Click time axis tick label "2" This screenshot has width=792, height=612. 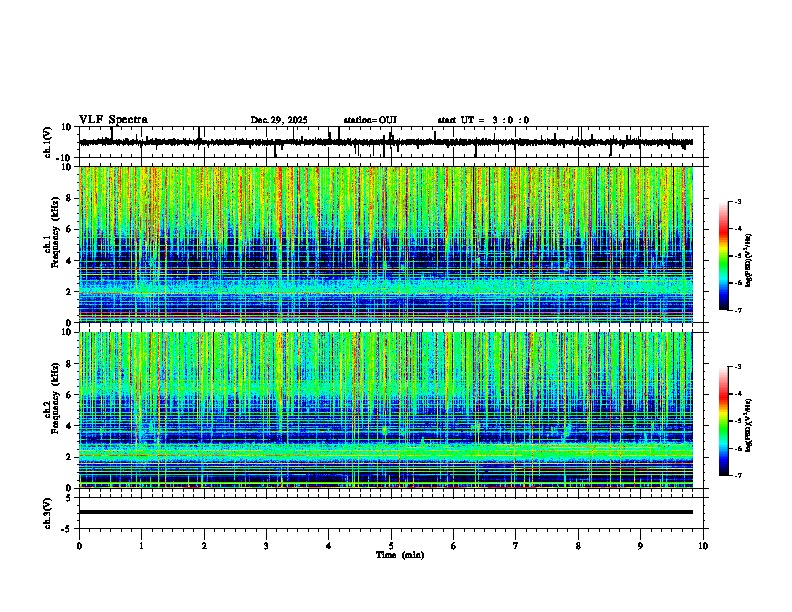204,546
